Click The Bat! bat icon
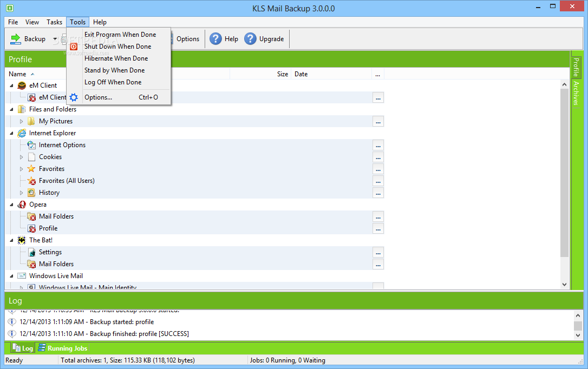This screenshot has width=588, height=369. [x=22, y=240]
